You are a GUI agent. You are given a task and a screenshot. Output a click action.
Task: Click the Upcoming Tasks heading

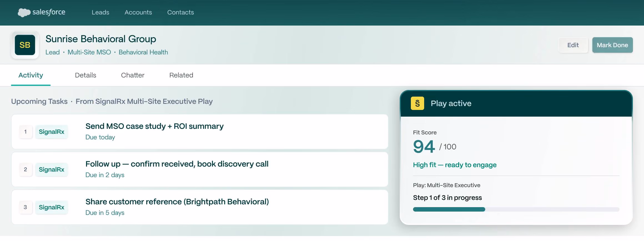pyautogui.click(x=39, y=101)
